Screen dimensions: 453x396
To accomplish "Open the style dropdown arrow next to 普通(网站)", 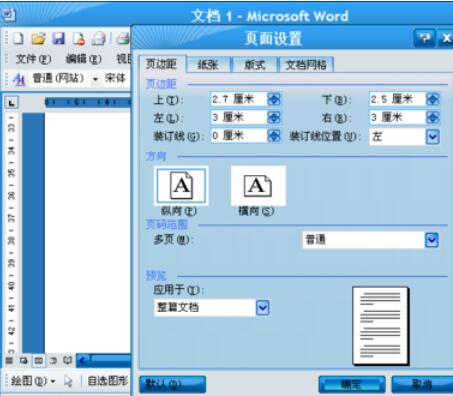I will tap(95, 79).
